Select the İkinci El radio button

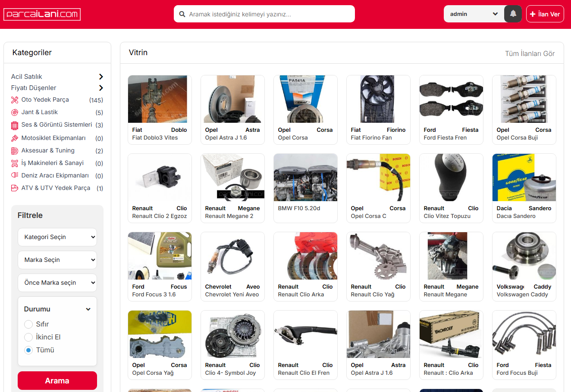click(x=28, y=337)
